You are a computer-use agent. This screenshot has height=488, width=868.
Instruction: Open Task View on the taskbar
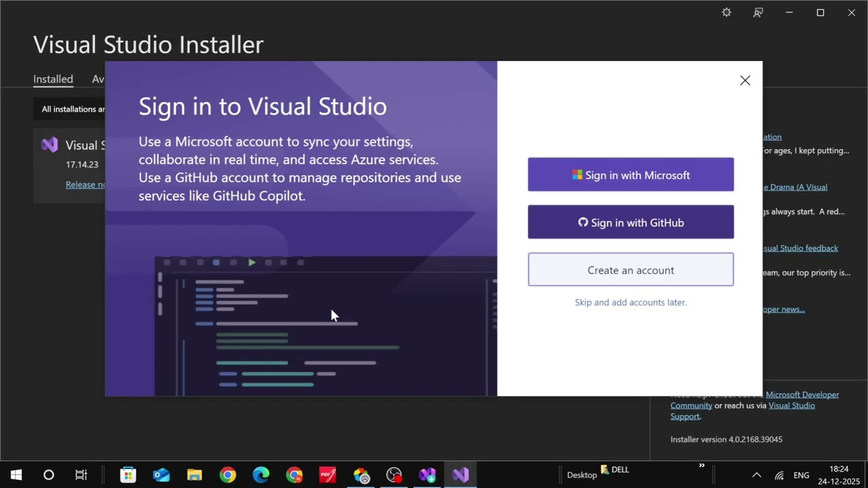pos(81,475)
